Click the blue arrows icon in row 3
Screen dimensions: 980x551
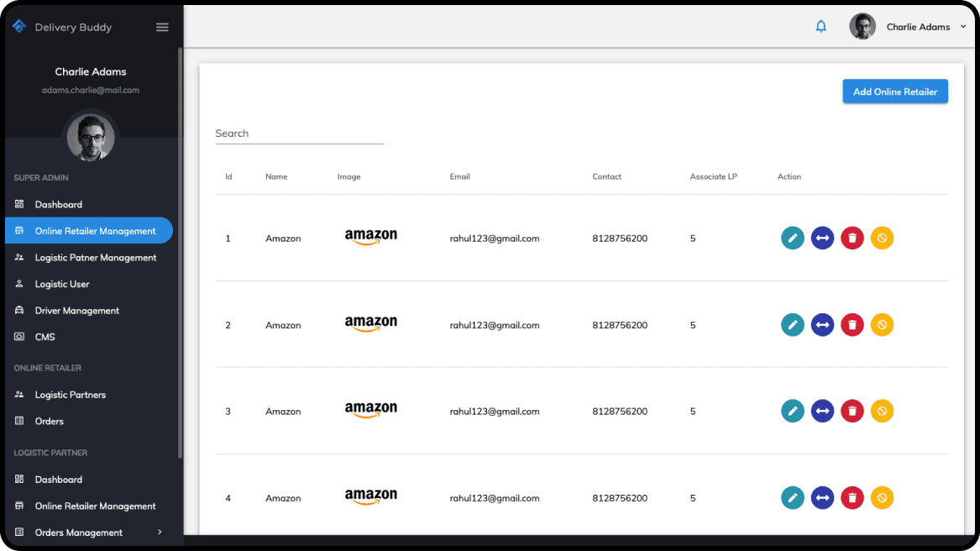822,411
